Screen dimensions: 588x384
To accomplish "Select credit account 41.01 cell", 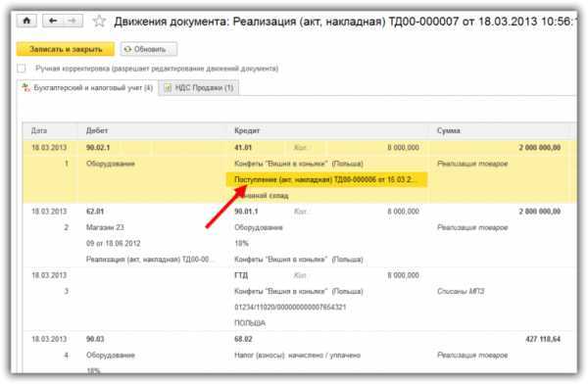I will coord(243,147).
